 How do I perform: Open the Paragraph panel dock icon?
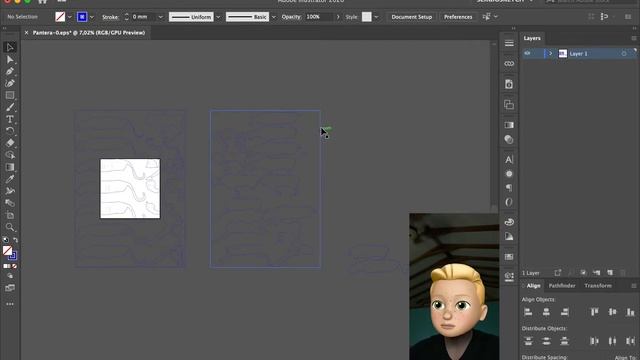coord(509,188)
